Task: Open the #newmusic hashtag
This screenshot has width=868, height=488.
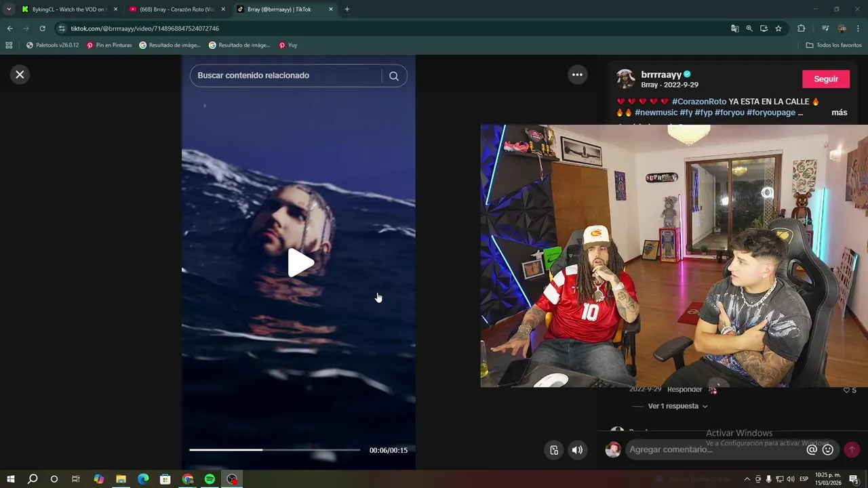Action: tap(656, 113)
